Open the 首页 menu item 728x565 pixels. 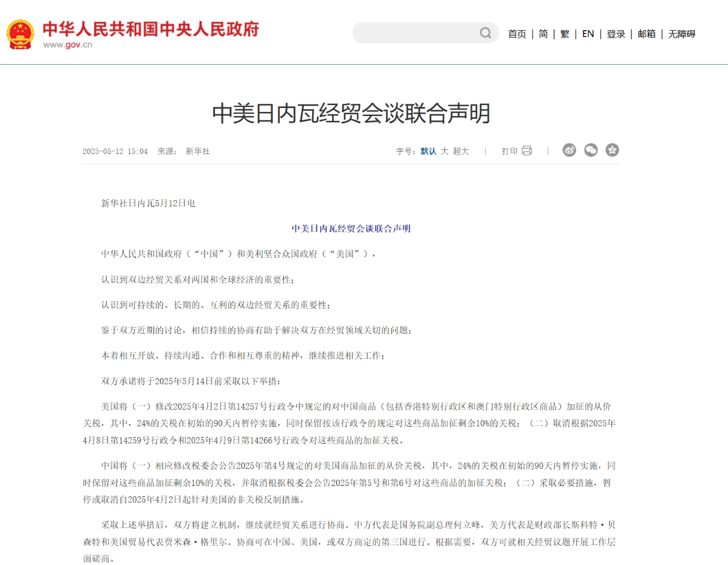point(516,34)
